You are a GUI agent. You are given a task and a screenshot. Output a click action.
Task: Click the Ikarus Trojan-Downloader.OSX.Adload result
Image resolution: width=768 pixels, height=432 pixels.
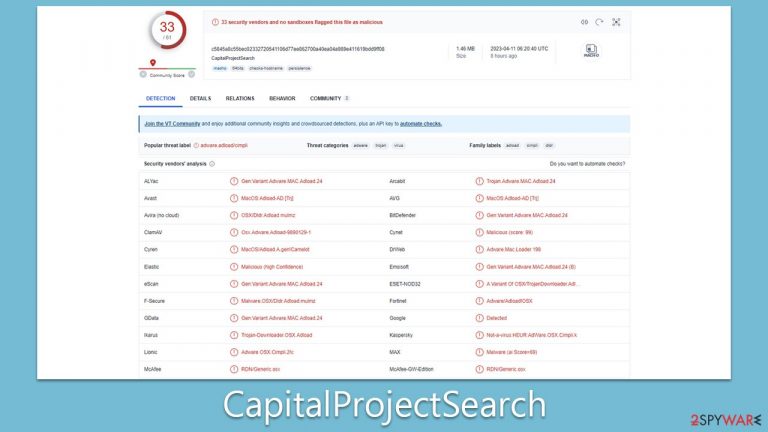coord(276,335)
